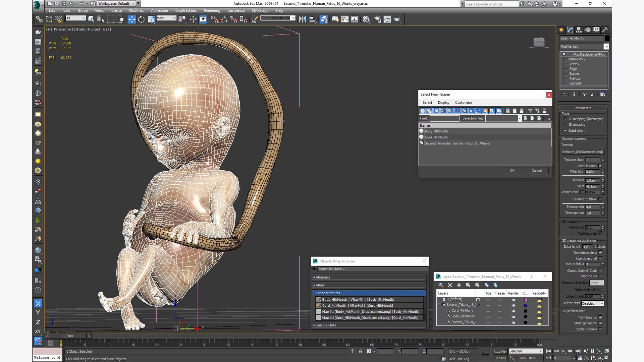Toggle View-dependent checkbox
The height and width of the screenshot is (362, 644).
click(600, 252)
